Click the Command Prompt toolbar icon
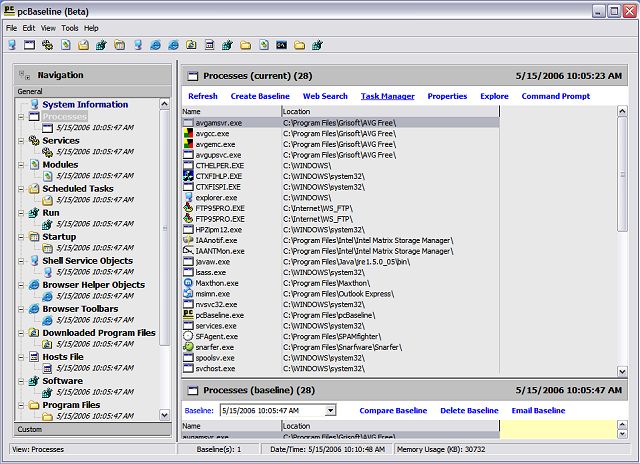The image size is (640, 464). click(282, 46)
